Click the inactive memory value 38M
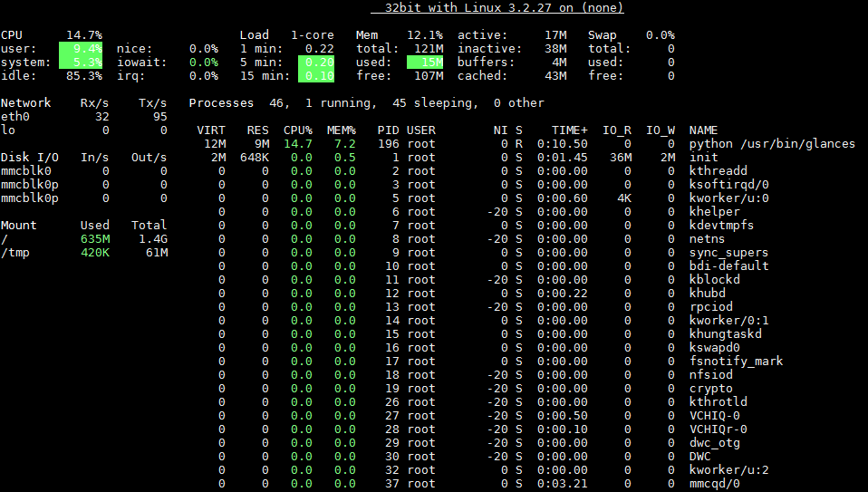 [555, 49]
